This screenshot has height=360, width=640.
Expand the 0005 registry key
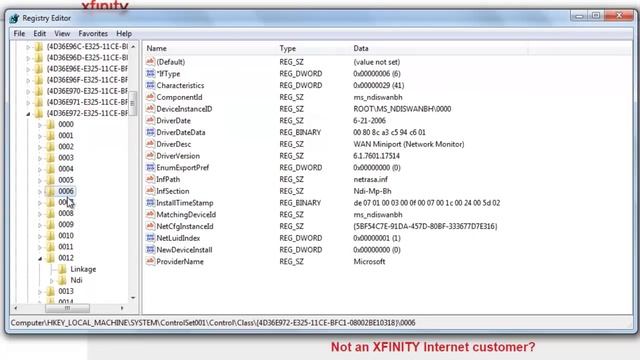40,180
